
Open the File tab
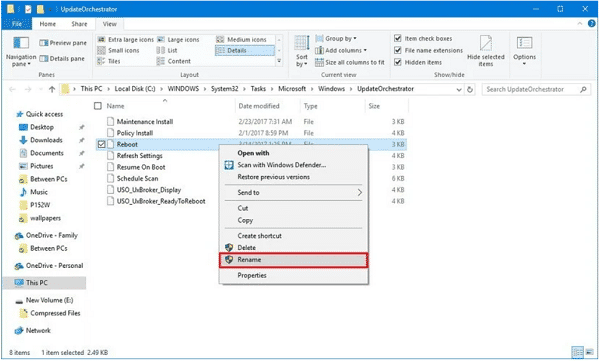(x=17, y=24)
